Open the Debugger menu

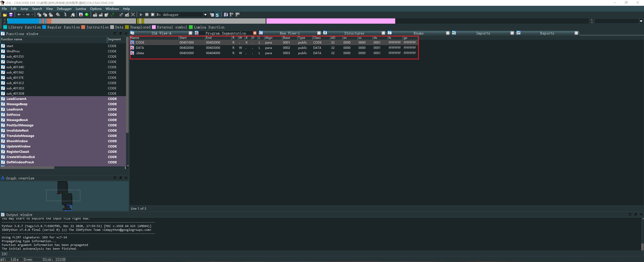click(x=64, y=9)
